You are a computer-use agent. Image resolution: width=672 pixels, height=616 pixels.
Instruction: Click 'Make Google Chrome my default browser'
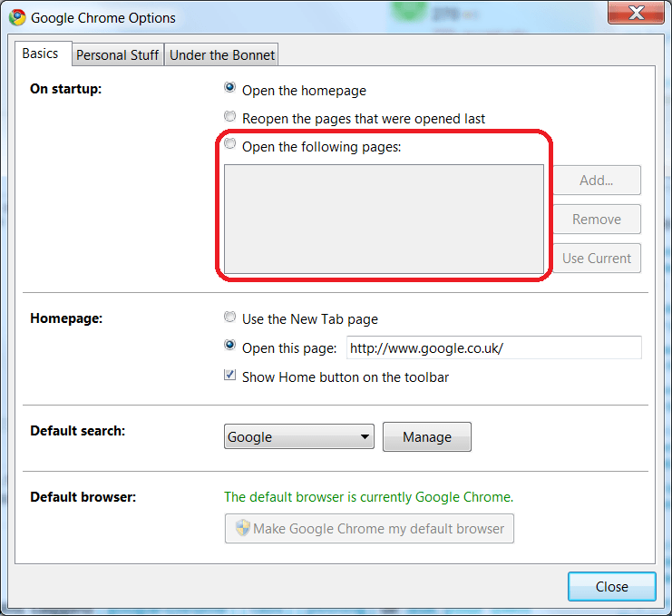[369, 529]
